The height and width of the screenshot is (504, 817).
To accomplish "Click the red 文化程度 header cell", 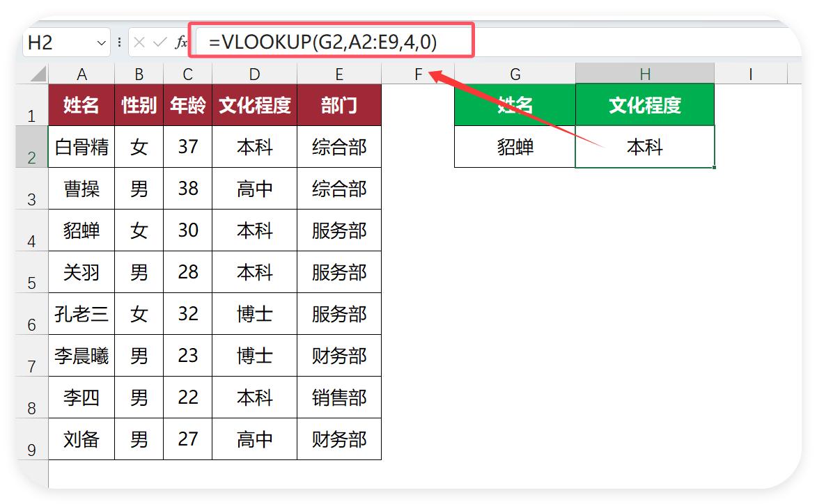I will pyautogui.click(x=254, y=104).
